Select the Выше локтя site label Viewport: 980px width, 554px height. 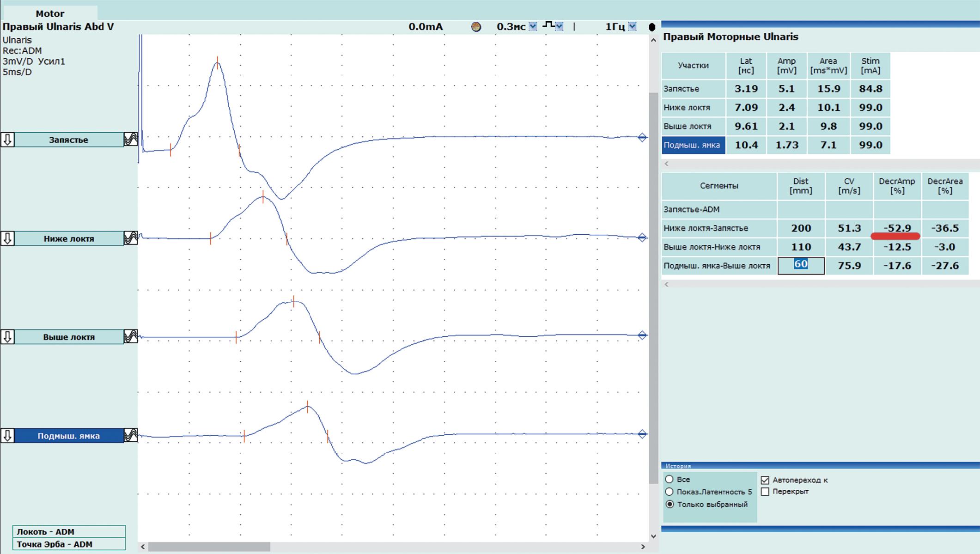coord(69,337)
